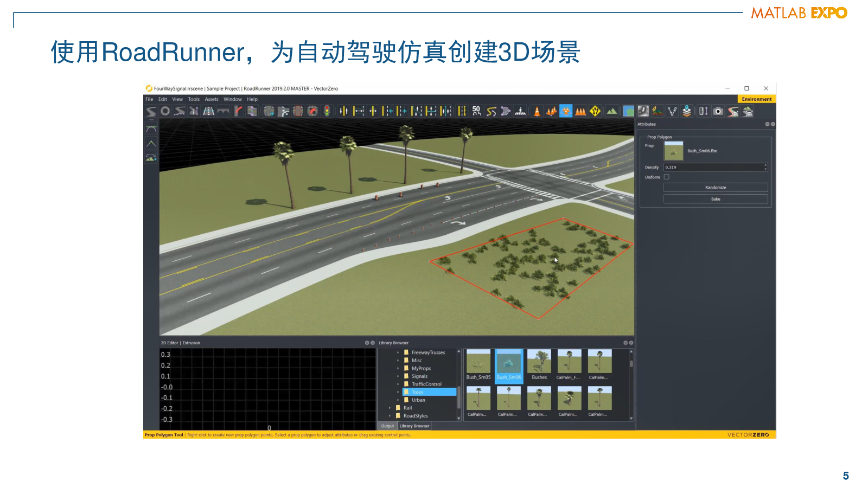Image resolution: width=868 pixels, height=488 pixels.
Task: Select the traffic signal tool icon
Action: click(x=327, y=111)
